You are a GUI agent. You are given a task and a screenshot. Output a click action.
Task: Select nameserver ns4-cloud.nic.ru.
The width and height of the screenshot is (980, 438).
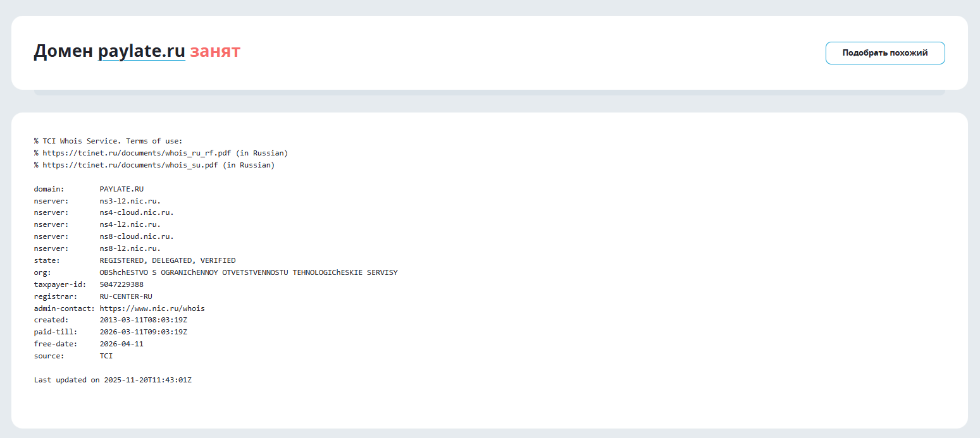[x=137, y=213]
